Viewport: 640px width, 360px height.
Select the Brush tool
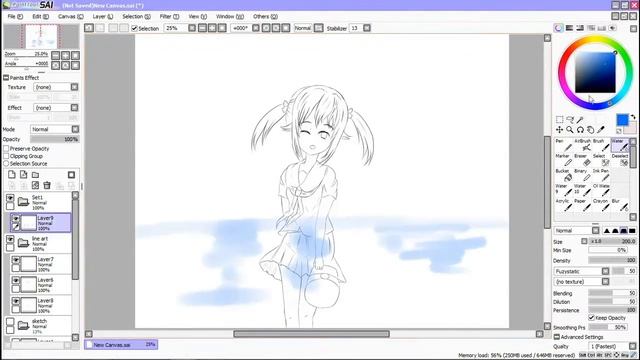[601, 145]
